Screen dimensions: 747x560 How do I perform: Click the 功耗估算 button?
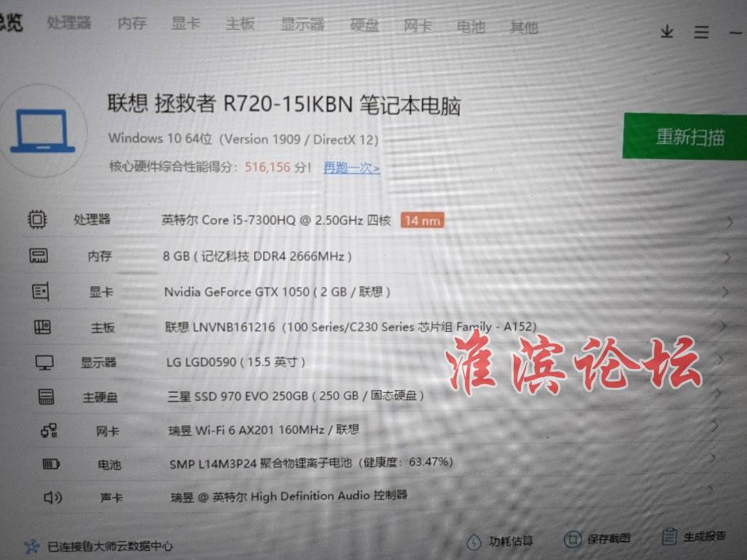tap(500, 541)
